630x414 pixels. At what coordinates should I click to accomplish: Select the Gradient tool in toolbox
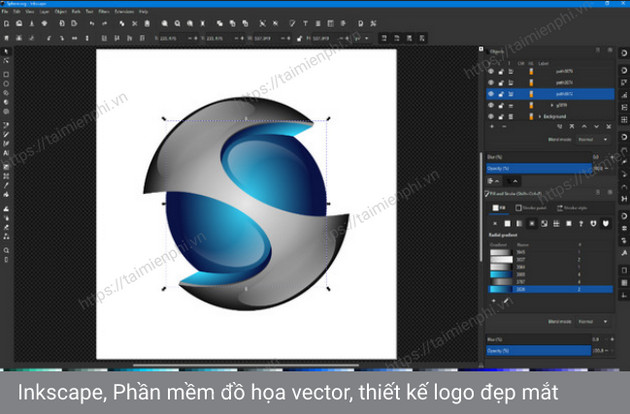[6, 167]
